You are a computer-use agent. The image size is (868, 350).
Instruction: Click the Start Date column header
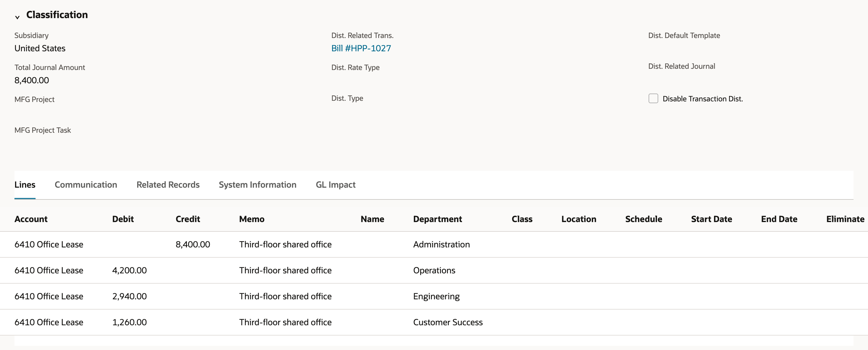click(711, 219)
